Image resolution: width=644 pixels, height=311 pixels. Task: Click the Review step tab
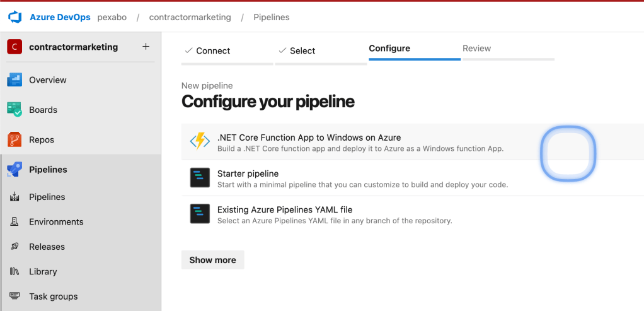coord(509,50)
